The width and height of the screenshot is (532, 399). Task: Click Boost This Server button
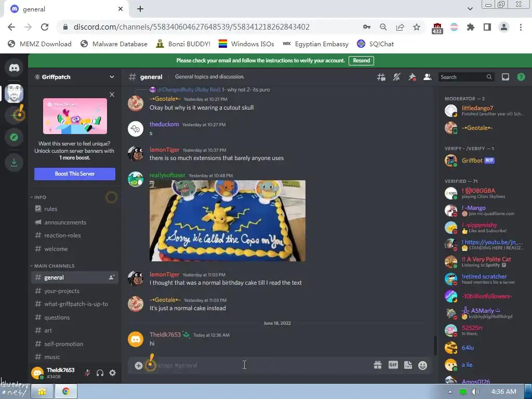tap(75, 174)
